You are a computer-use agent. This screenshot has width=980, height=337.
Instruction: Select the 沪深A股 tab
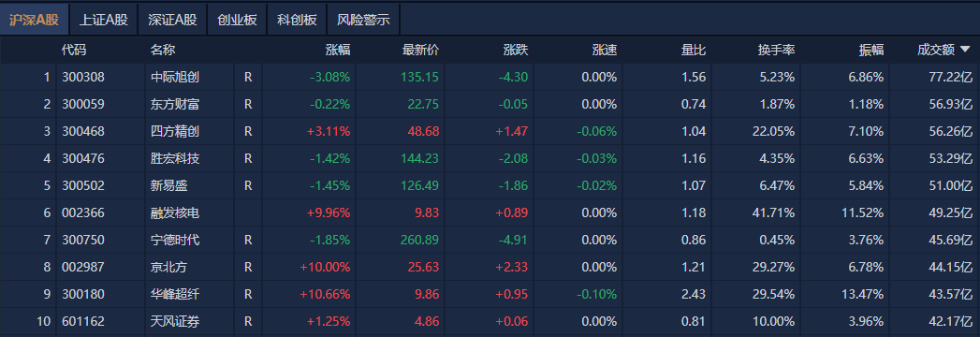[35, 20]
